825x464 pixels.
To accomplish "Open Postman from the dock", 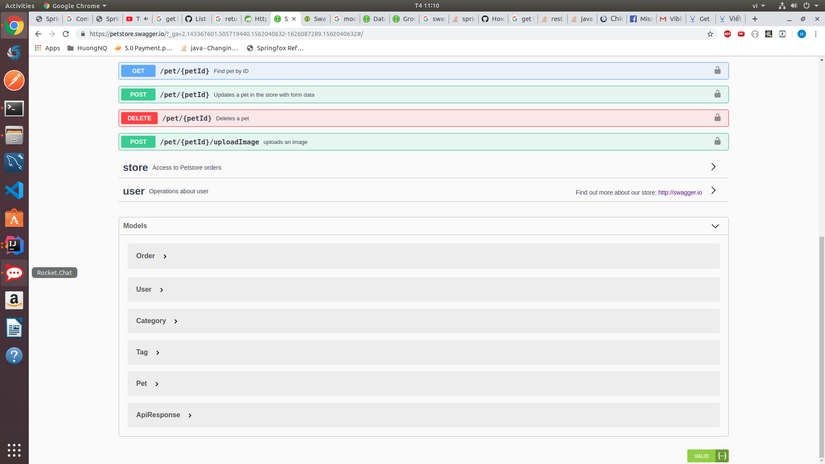I will point(14,80).
